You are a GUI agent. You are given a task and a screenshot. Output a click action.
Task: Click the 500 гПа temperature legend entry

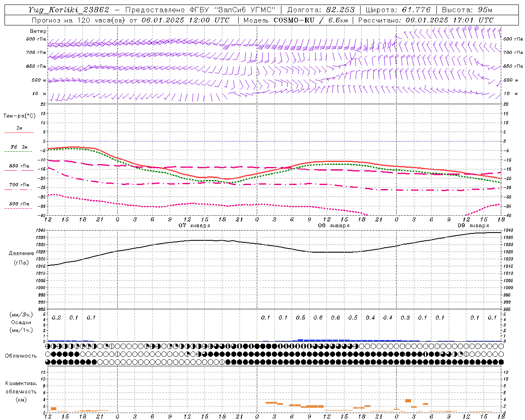click(x=19, y=204)
